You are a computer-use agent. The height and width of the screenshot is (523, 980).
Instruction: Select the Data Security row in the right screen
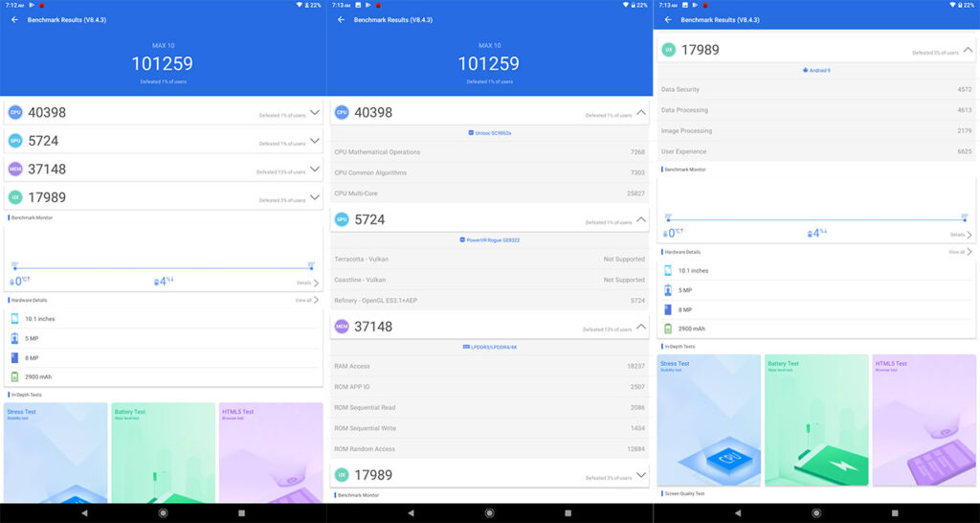[816, 89]
